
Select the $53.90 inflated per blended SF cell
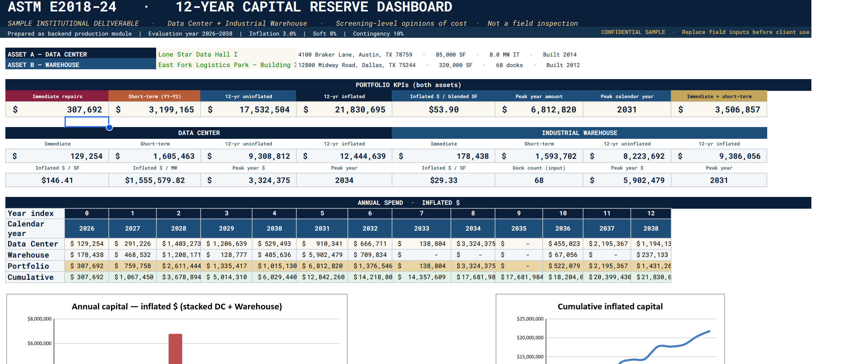pyautogui.click(x=444, y=110)
